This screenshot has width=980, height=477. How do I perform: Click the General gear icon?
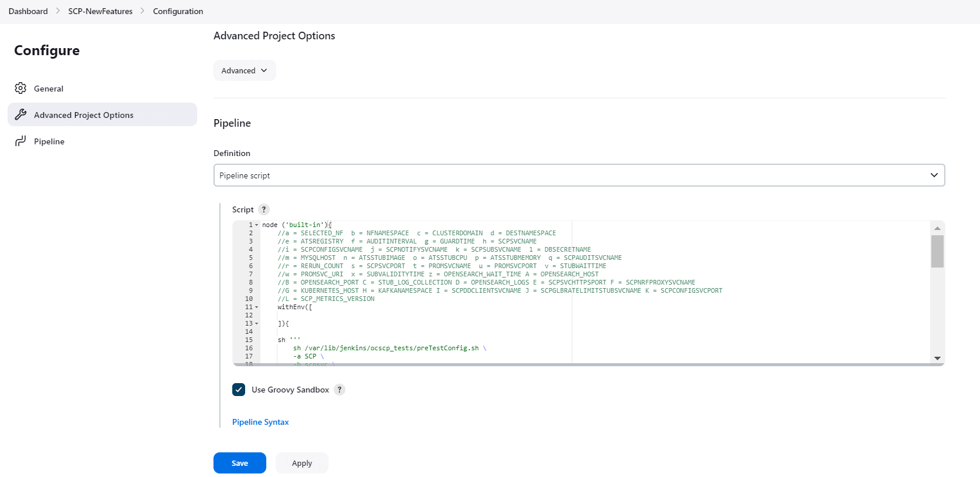click(21, 88)
